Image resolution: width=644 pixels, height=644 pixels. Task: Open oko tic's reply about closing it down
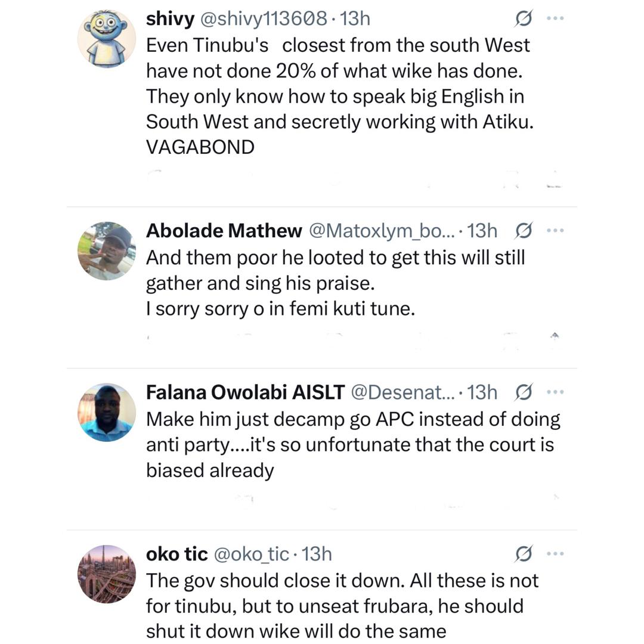pos(340,605)
